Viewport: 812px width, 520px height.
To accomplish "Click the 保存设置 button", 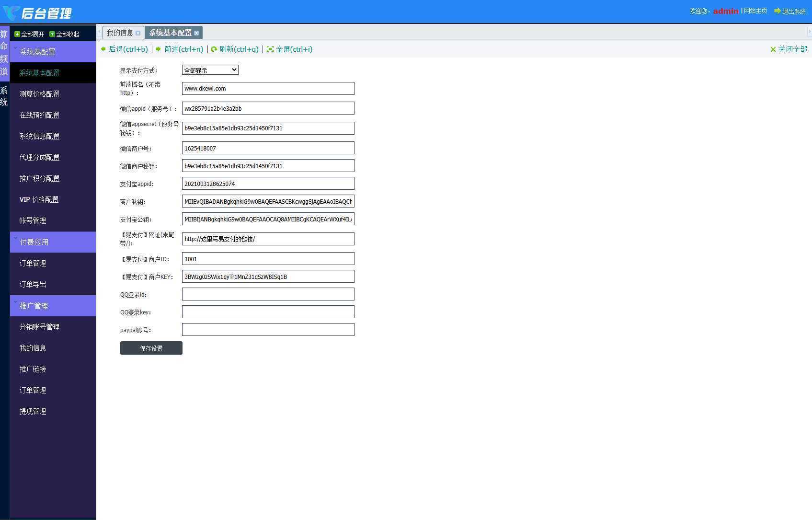I will point(151,348).
